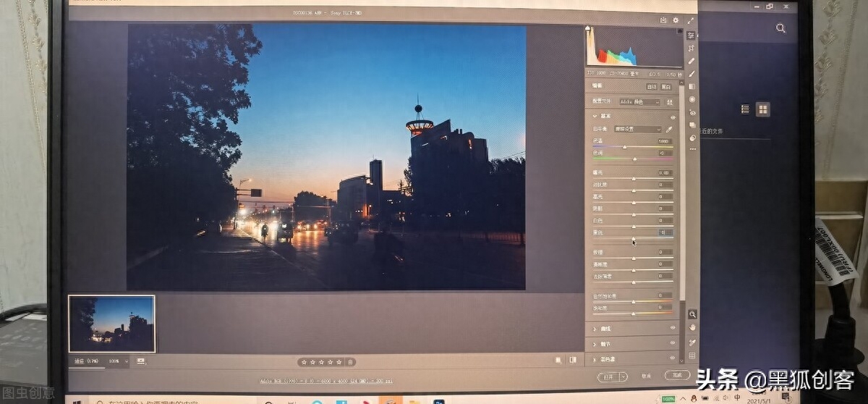The width and height of the screenshot is (868, 404).
Task: Click the Fit (适应) zoom button
Action: pos(87,361)
